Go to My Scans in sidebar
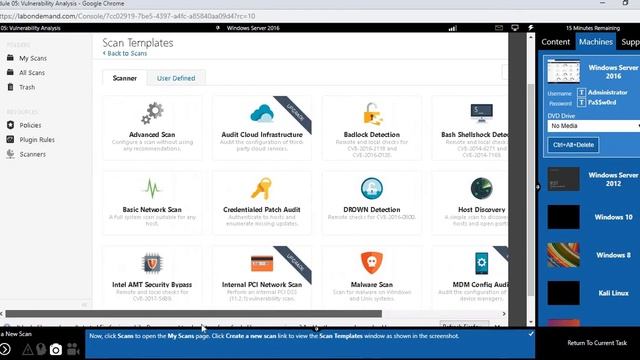 [33, 58]
